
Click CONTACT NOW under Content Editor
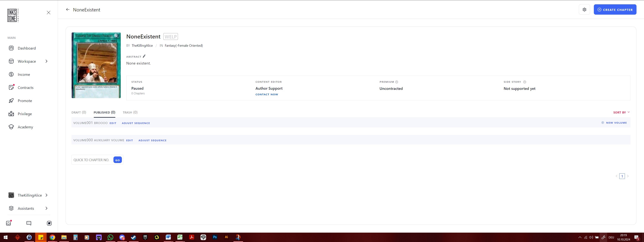267,94
